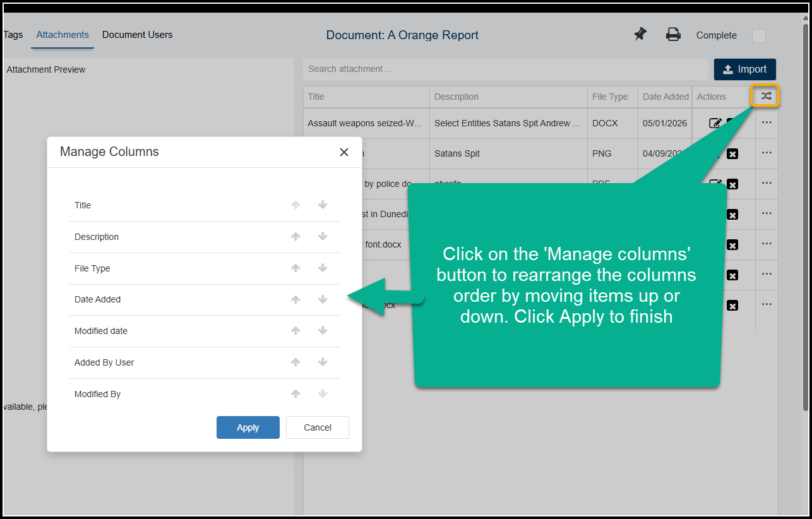812x519 pixels.
Task: Move Description column up
Action: tap(296, 237)
